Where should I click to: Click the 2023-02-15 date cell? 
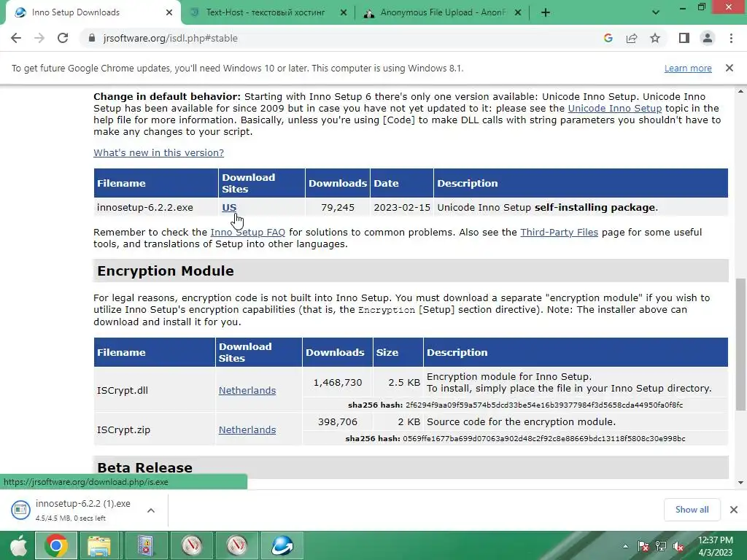point(402,208)
